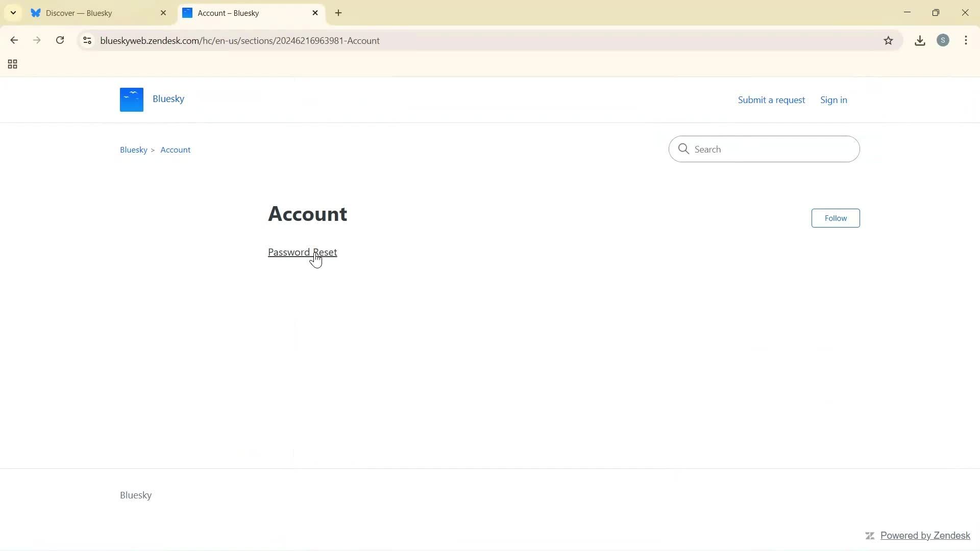Select Submit a request
980x551 pixels.
[771, 99]
